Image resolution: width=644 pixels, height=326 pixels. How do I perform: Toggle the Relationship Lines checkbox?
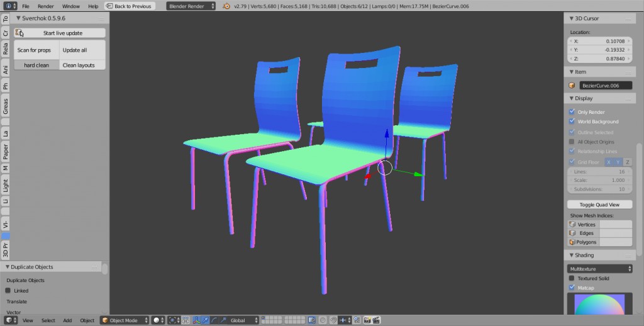coord(572,151)
